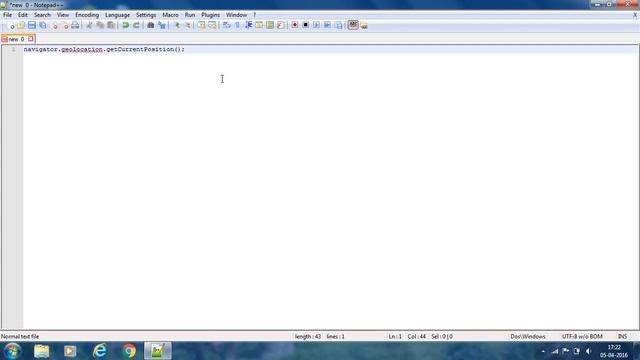Viewport: 640px width, 360px height.
Task: Open File Explorer from the taskbar
Action: tap(42, 351)
